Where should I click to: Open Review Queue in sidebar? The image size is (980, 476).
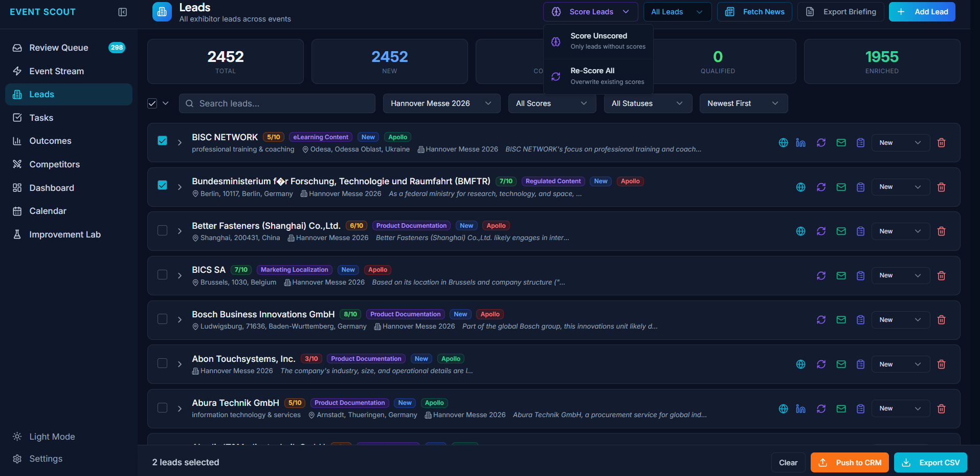coord(69,48)
